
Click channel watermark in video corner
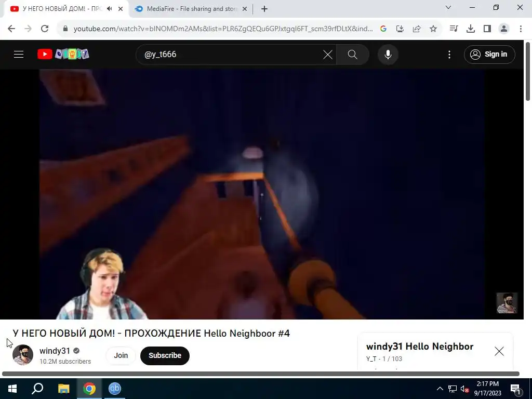pos(507,303)
